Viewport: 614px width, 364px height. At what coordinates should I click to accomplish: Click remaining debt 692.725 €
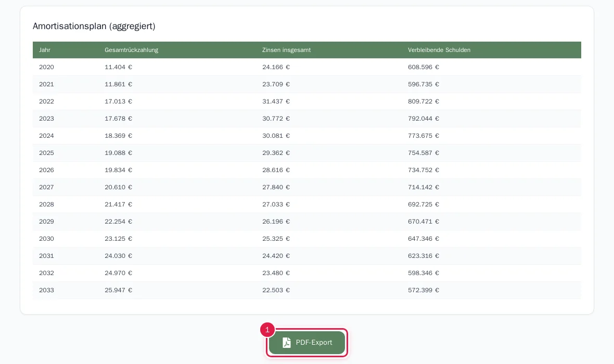click(x=424, y=204)
